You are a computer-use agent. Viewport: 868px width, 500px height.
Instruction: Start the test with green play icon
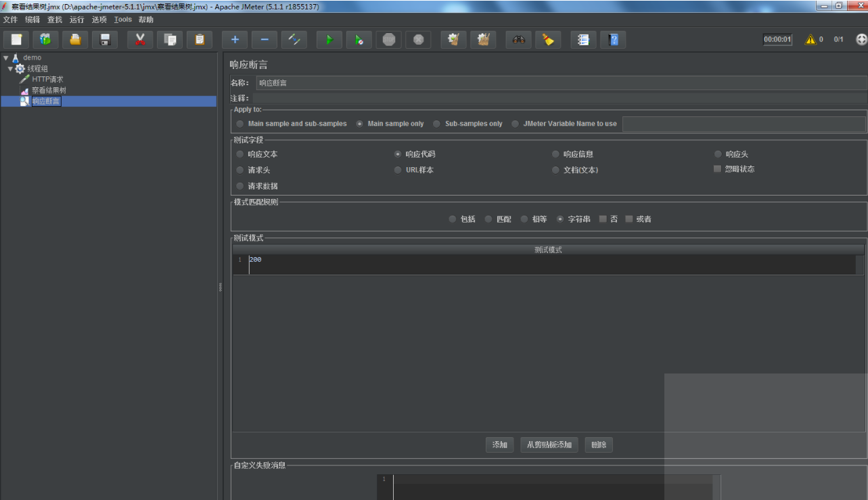(x=329, y=39)
